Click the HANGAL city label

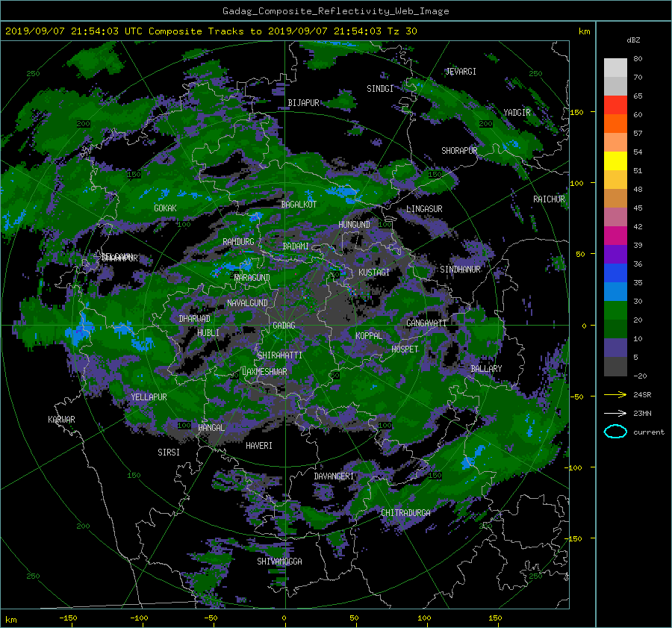(x=211, y=428)
